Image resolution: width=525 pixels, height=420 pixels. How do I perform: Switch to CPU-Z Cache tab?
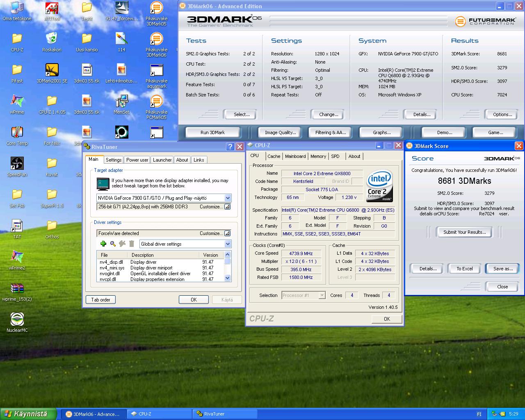pos(274,156)
